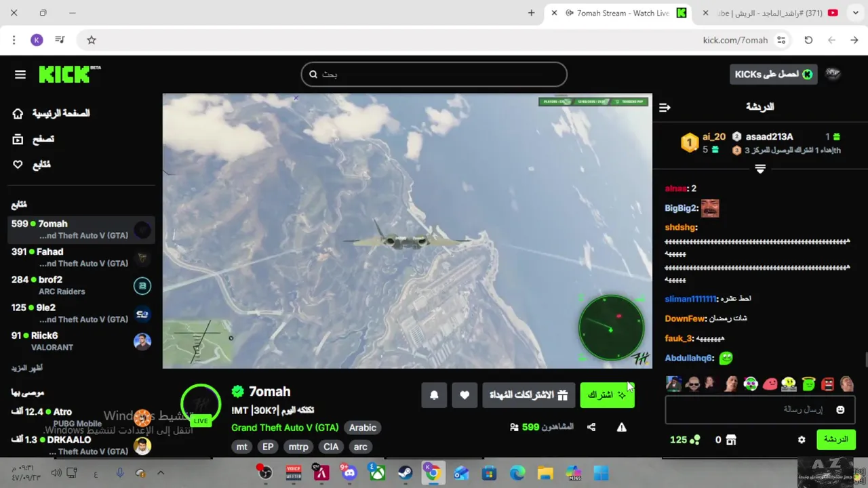This screenshot has height=488, width=868.
Task: Reload the page
Action: point(808,40)
